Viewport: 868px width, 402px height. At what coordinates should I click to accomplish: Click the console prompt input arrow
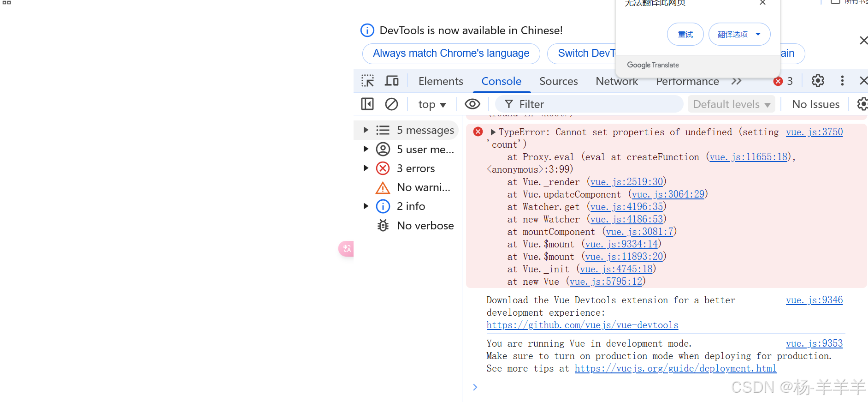click(475, 387)
